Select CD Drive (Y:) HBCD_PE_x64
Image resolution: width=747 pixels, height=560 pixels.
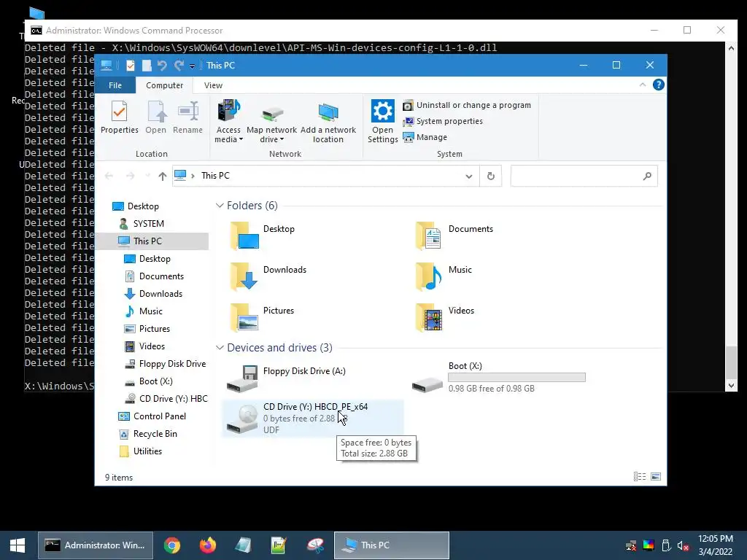pyautogui.click(x=313, y=418)
